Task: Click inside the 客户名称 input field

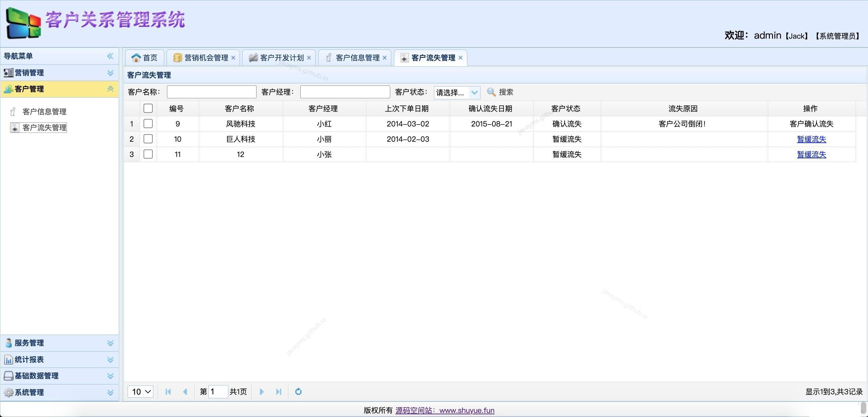Action: coord(211,92)
